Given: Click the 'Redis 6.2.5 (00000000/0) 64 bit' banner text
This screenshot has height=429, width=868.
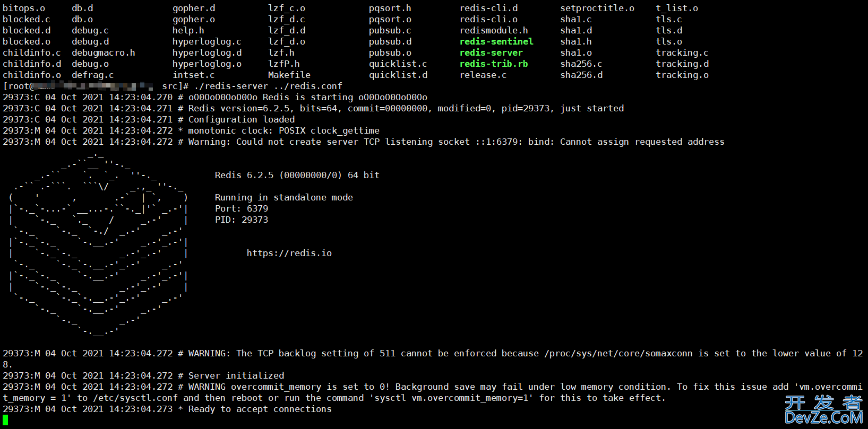Looking at the screenshot, I should (x=297, y=175).
